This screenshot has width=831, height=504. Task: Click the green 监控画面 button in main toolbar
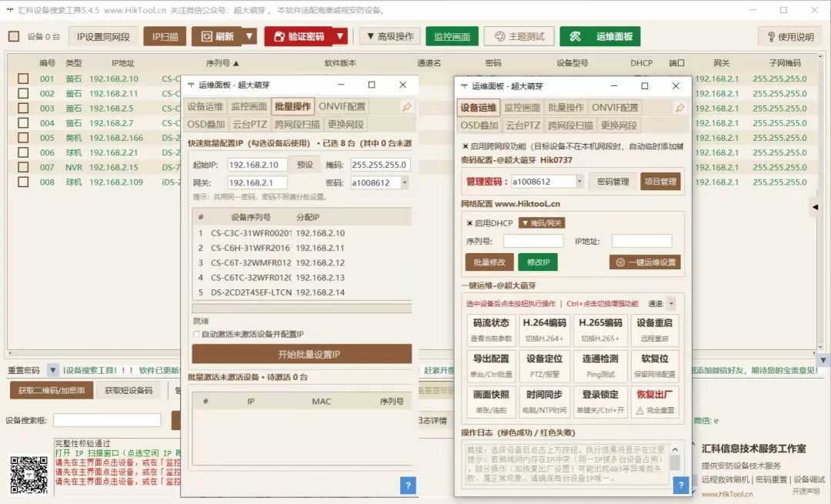coord(452,37)
